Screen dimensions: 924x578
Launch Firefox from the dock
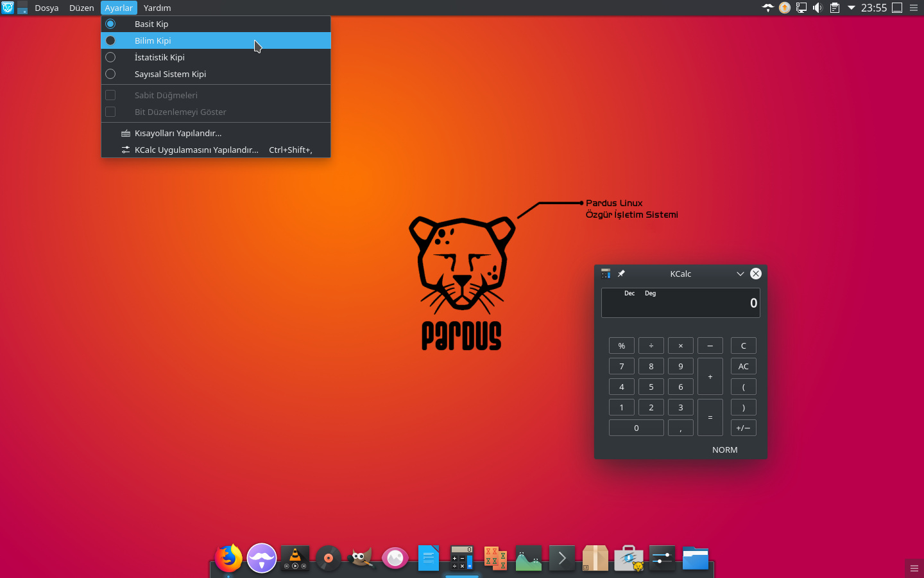tap(228, 558)
